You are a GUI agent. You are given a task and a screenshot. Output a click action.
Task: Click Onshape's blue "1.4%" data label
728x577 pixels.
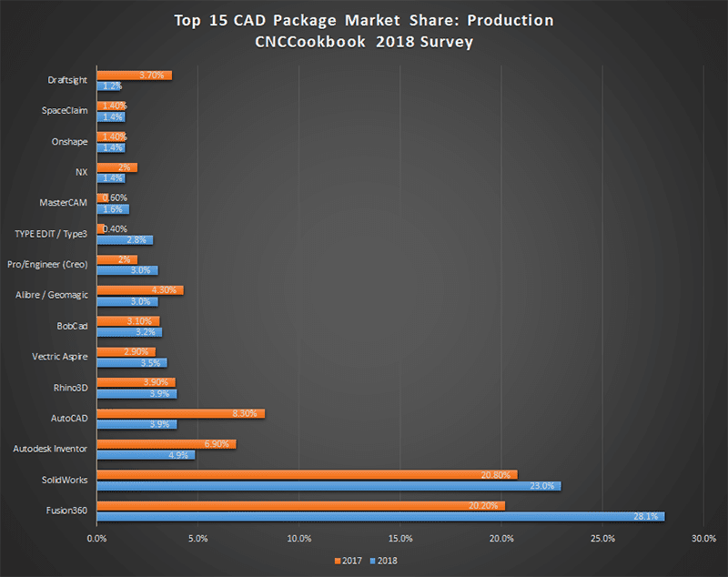click(113, 147)
